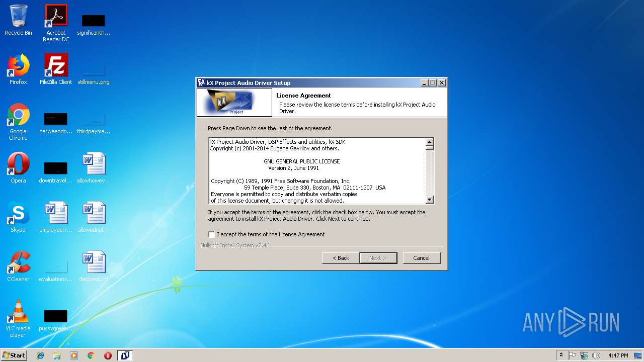The height and width of the screenshot is (362, 644).
Task: Launch Opera desktop shortcut
Action: (18, 168)
